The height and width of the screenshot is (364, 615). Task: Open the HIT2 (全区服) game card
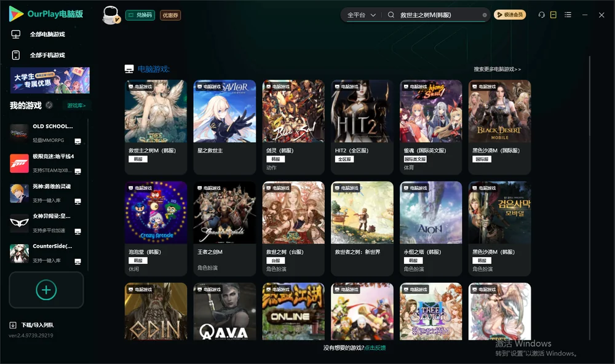362,127
